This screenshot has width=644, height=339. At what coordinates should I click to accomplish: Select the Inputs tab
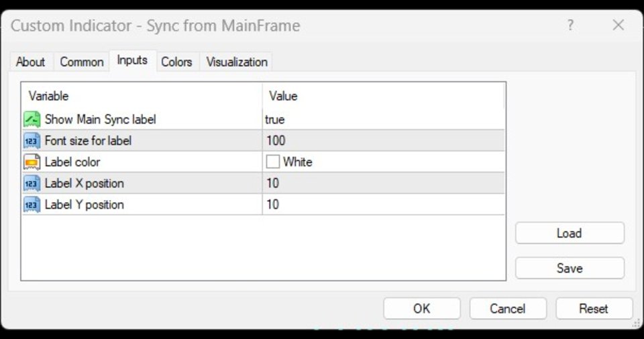click(132, 60)
